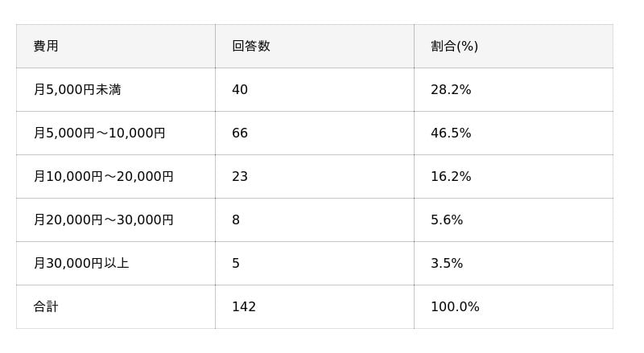644x353 pixels.
Task: Select the 月20,000円〜30,000円 cell
Action: click(103, 220)
